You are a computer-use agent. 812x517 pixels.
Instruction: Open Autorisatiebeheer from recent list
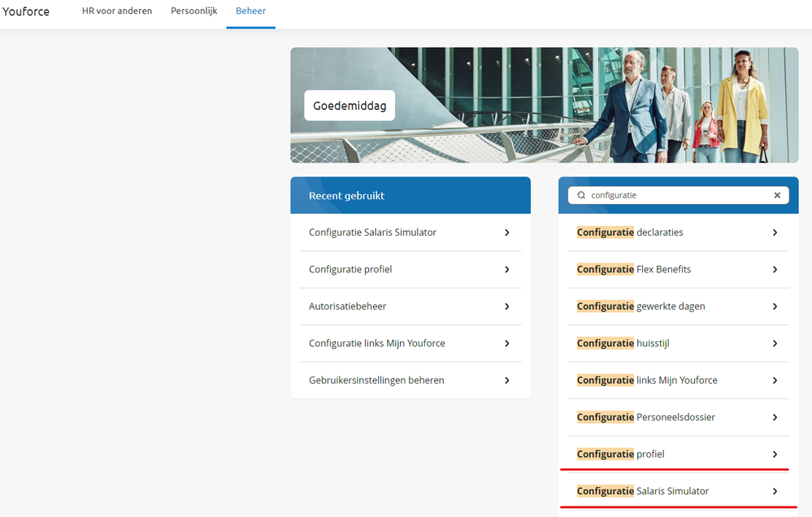(410, 306)
